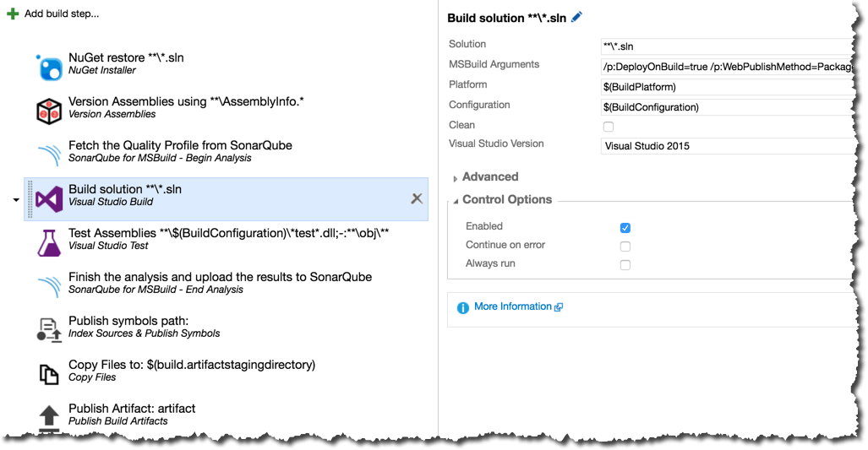
Task: Click 'Index Sources & Publish Symbols' subtitle
Action: point(144,333)
